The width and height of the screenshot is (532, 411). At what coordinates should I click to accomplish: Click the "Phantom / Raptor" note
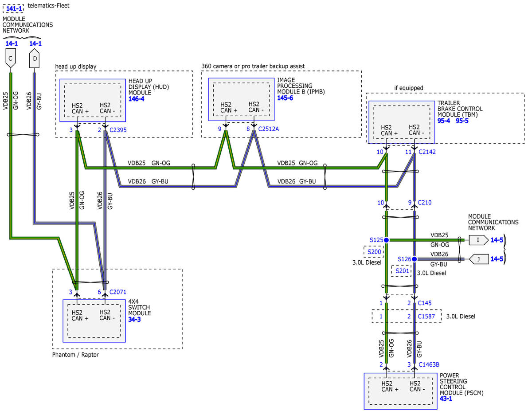tap(76, 355)
